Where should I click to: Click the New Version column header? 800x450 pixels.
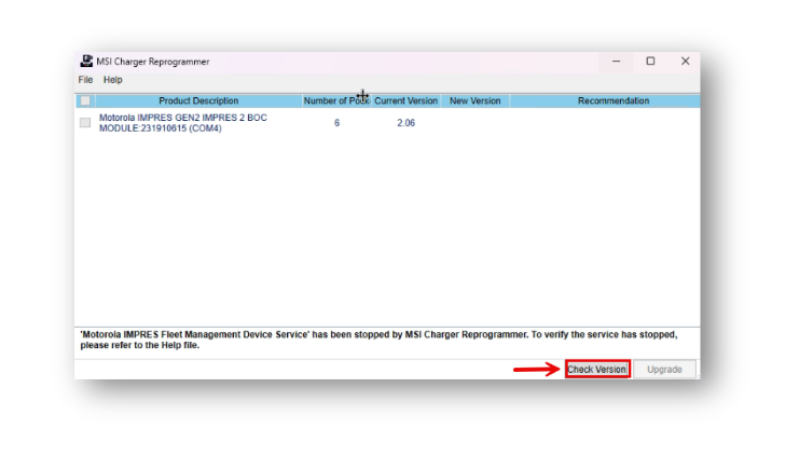[x=475, y=101]
